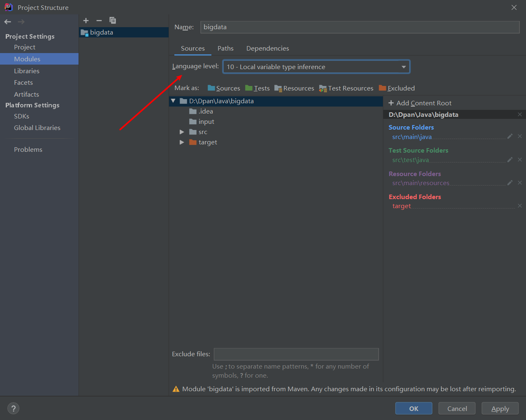This screenshot has width=526, height=420.
Task: Apply the module changes
Action: pyautogui.click(x=500, y=408)
